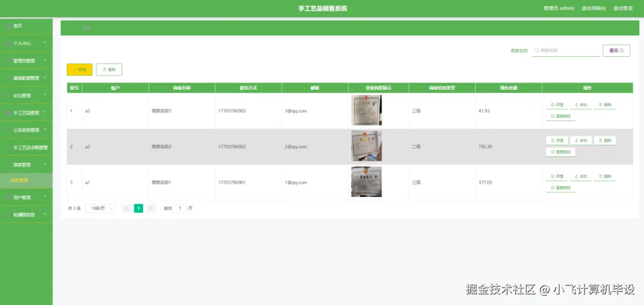Click the 共 3 条 total count text

(74, 208)
